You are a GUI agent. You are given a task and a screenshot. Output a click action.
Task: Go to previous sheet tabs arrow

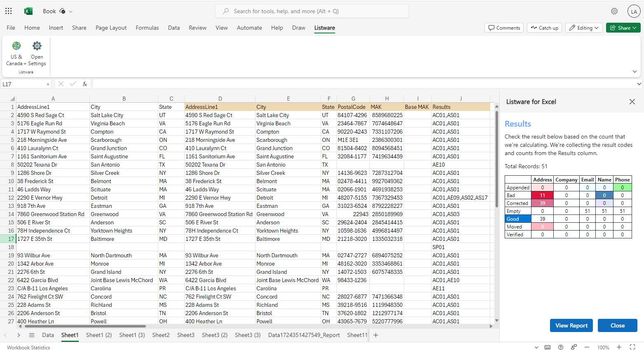pos(5,335)
